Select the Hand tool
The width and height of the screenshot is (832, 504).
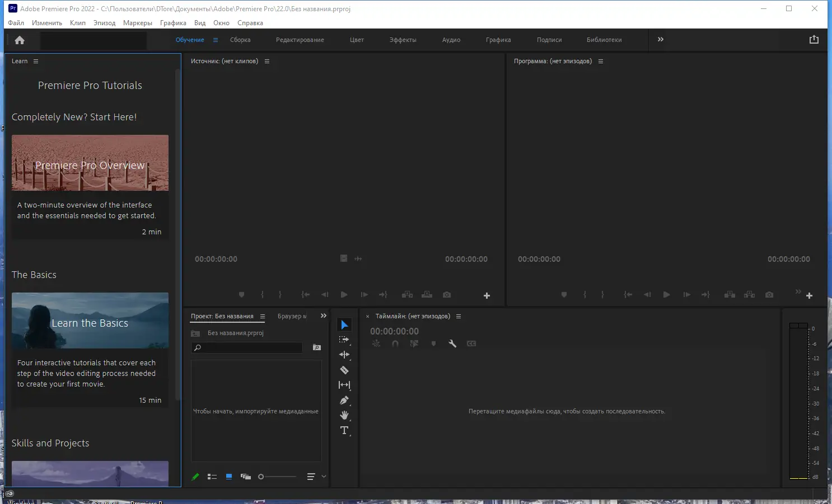pyautogui.click(x=343, y=415)
